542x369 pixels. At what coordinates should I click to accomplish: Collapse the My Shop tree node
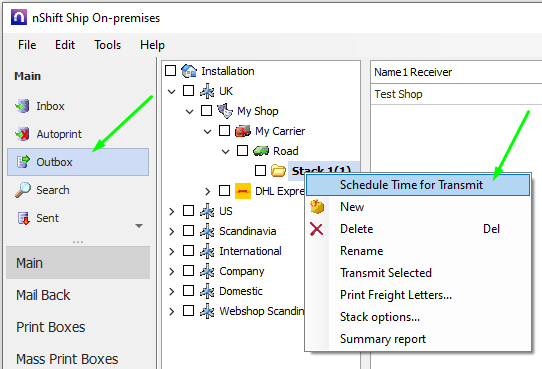[x=189, y=112]
